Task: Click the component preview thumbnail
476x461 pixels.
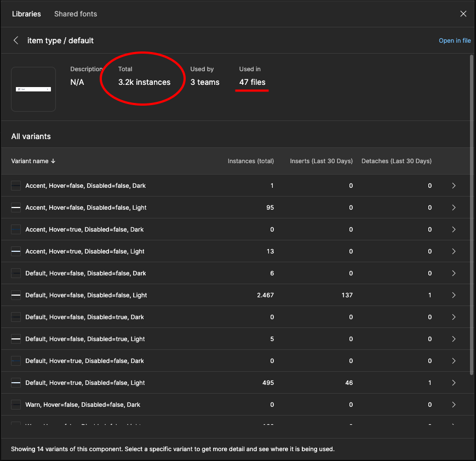Action: pos(33,89)
